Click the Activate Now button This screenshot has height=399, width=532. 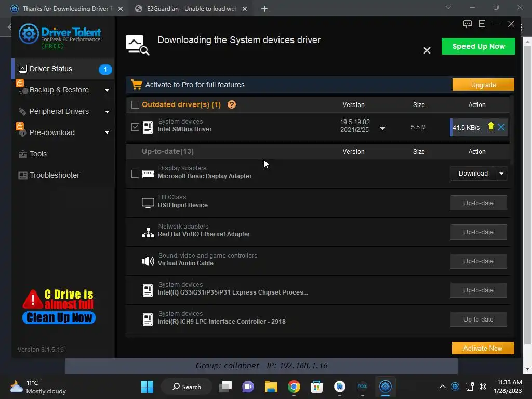(x=483, y=348)
